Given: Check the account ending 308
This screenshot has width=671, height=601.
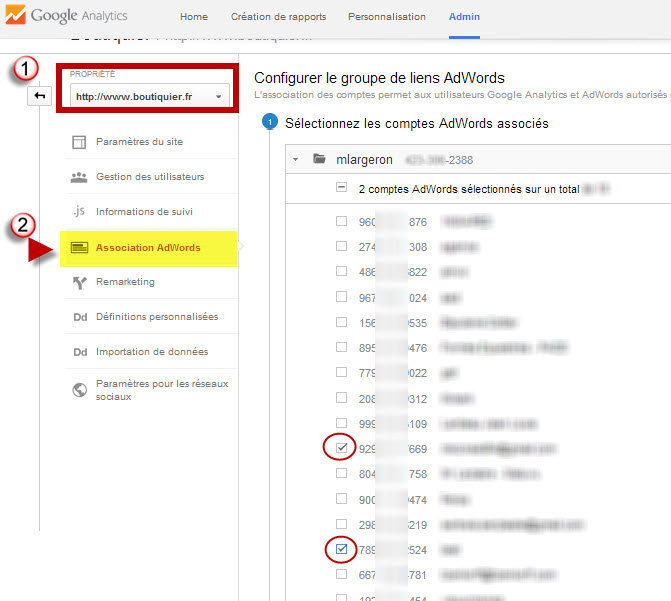Looking at the screenshot, I should pyautogui.click(x=341, y=246).
